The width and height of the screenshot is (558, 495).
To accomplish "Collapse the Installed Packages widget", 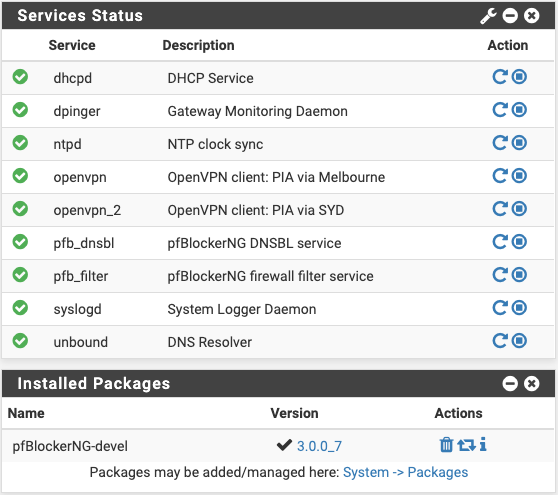I will 510,384.
